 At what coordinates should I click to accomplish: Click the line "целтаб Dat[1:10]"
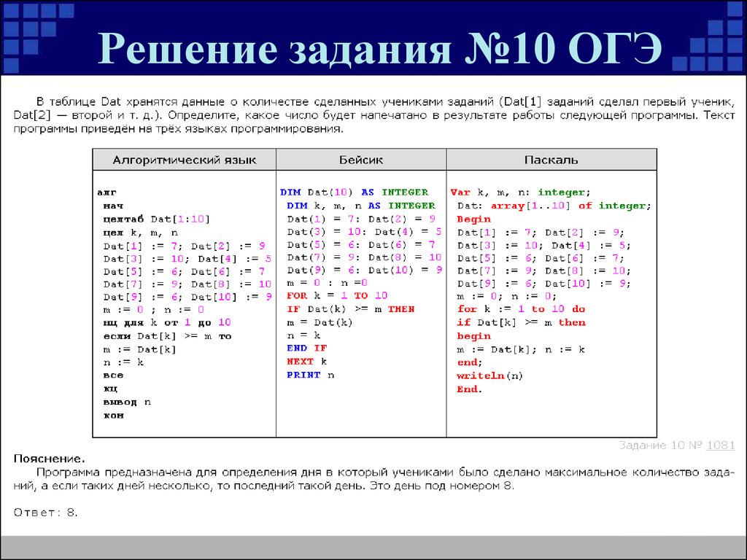click(x=157, y=219)
